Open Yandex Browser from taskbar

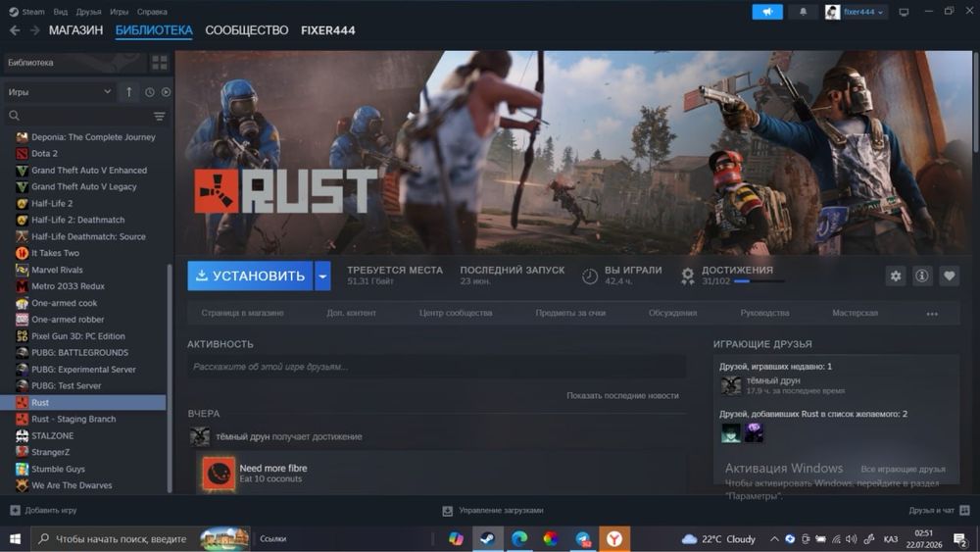pos(614,538)
